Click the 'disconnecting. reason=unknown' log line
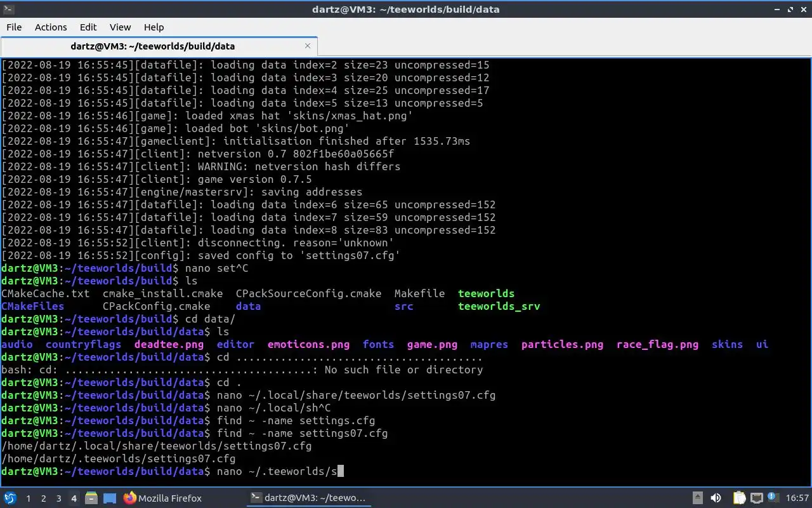This screenshot has width=812, height=508. (x=197, y=243)
